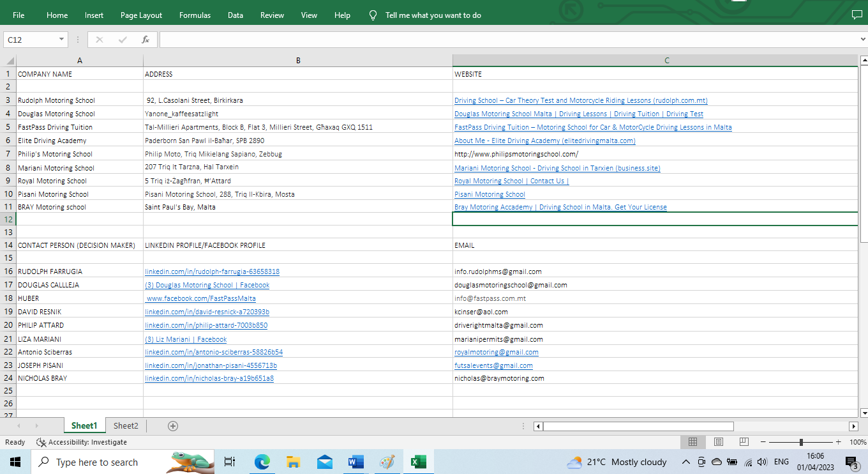This screenshot has height=474, width=868.
Task: Click the Normal view icon
Action: (692, 442)
